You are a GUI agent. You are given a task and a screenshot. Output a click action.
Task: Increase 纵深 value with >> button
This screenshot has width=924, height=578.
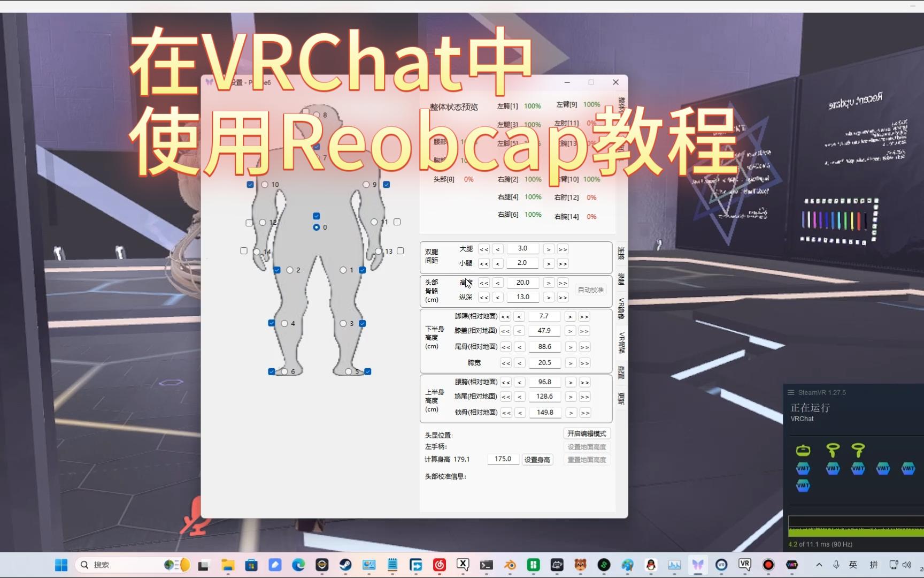click(x=563, y=298)
